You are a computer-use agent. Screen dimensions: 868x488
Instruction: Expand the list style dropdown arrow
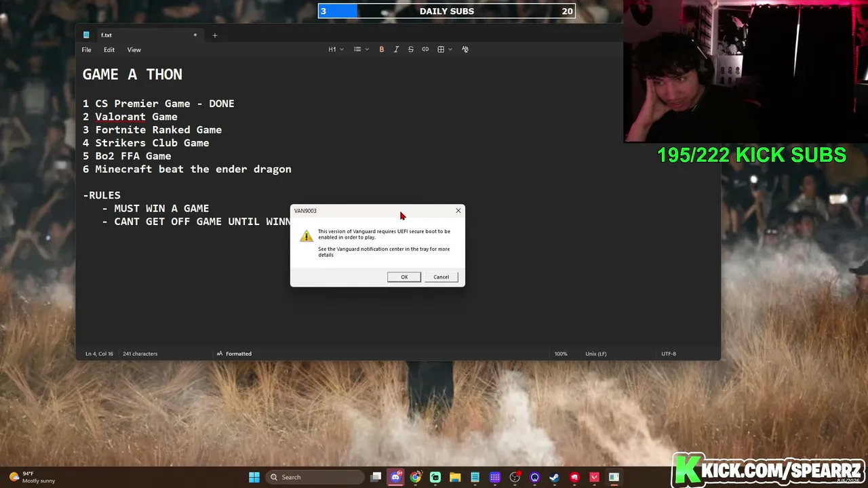(x=367, y=49)
